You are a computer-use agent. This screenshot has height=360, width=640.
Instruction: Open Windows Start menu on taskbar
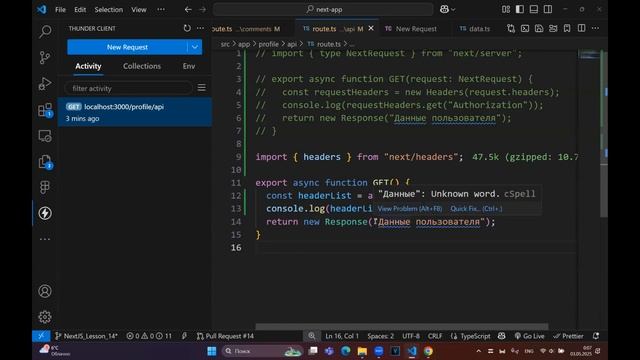click(211, 351)
